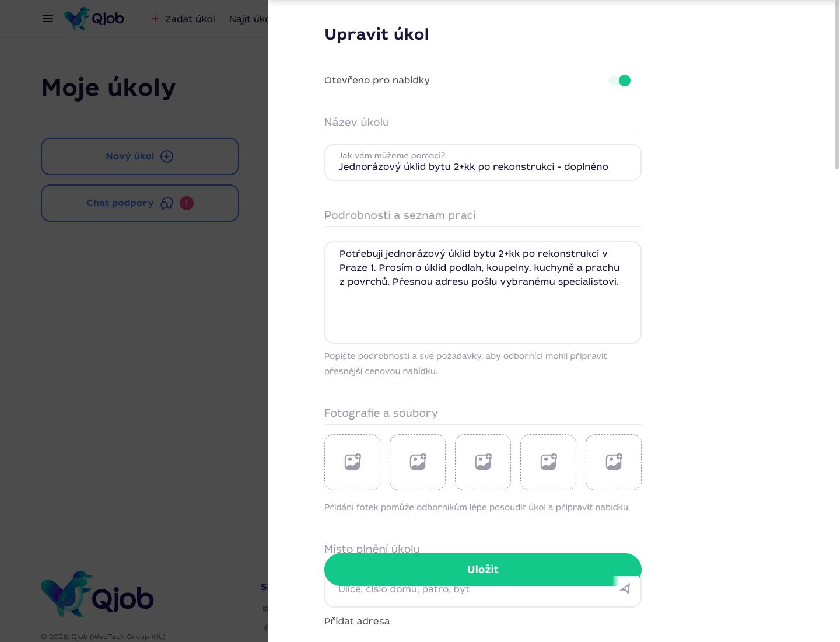Click the Přidat adresa link
The image size is (840, 642).
pos(357,621)
